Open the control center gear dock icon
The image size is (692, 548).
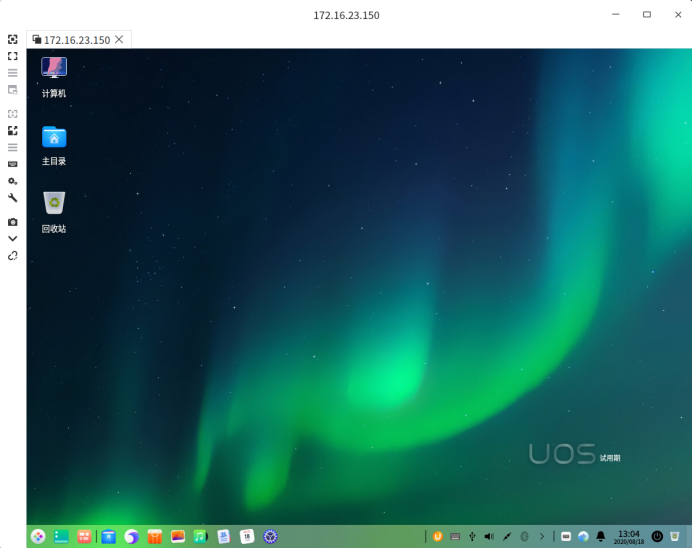coord(270,537)
